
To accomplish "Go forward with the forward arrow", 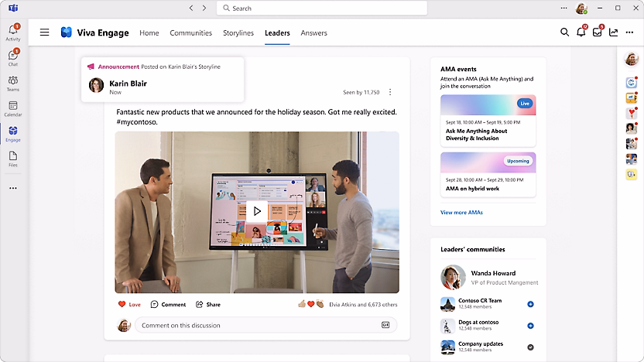I will pos(204,9).
